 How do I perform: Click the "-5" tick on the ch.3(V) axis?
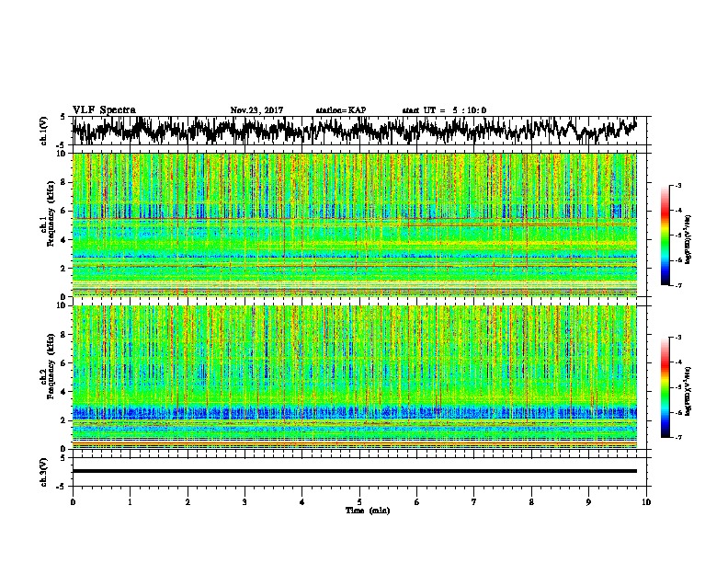click(62, 487)
